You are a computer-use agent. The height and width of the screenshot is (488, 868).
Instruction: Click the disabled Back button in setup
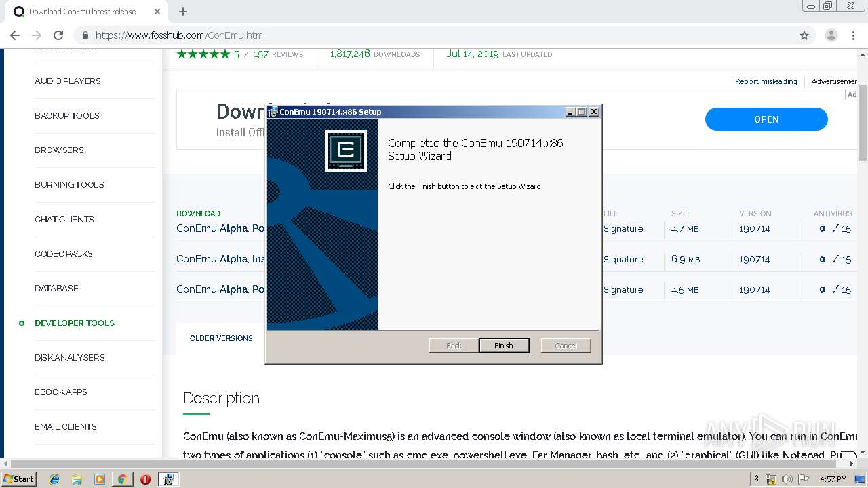point(454,346)
